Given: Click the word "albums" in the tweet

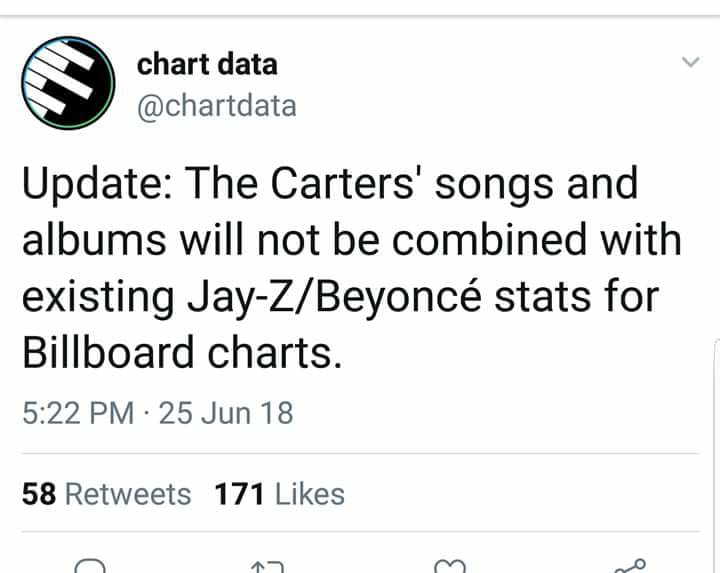Looking at the screenshot, I should click(x=87, y=240).
